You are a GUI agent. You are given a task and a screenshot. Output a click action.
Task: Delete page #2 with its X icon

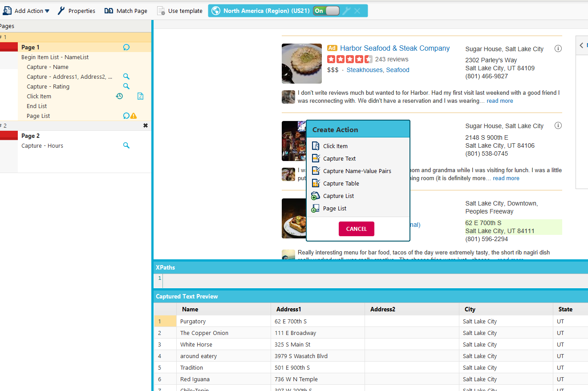pyautogui.click(x=146, y=125)
